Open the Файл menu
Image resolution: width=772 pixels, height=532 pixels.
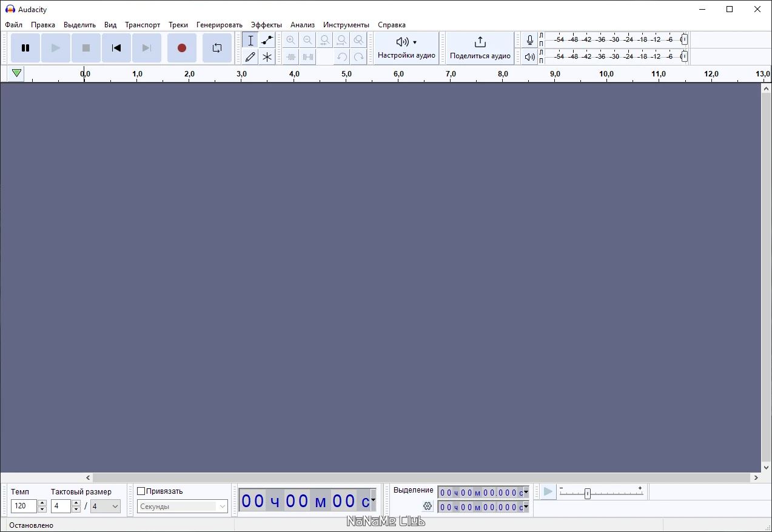click(13, 25)
